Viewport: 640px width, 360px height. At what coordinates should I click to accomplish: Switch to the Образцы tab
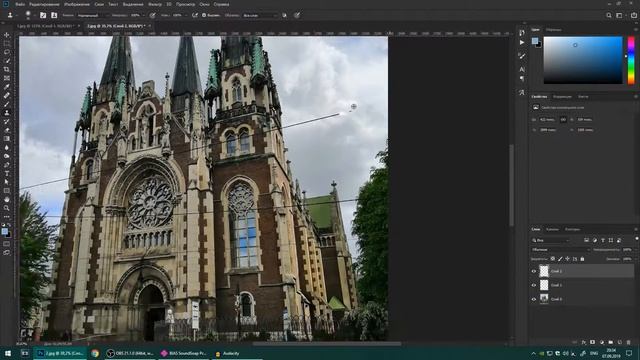point(554,30)
